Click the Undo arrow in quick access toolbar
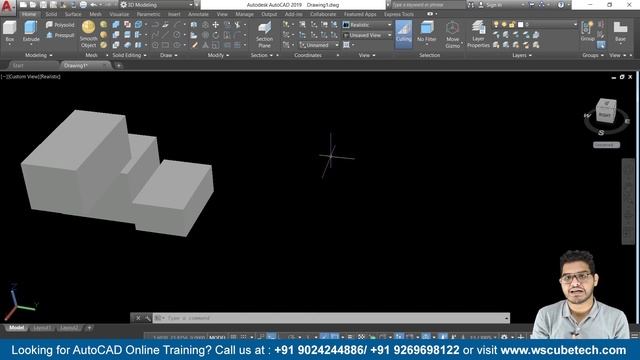Image resolution: width=640 pixels, height=360 pixels. click(93, 5)
